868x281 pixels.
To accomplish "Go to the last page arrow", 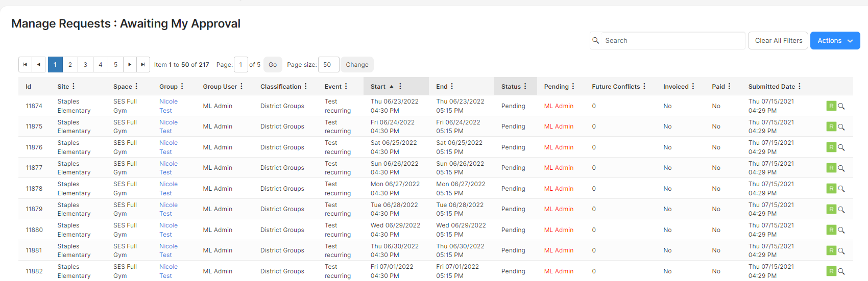I will pos(143,65).
